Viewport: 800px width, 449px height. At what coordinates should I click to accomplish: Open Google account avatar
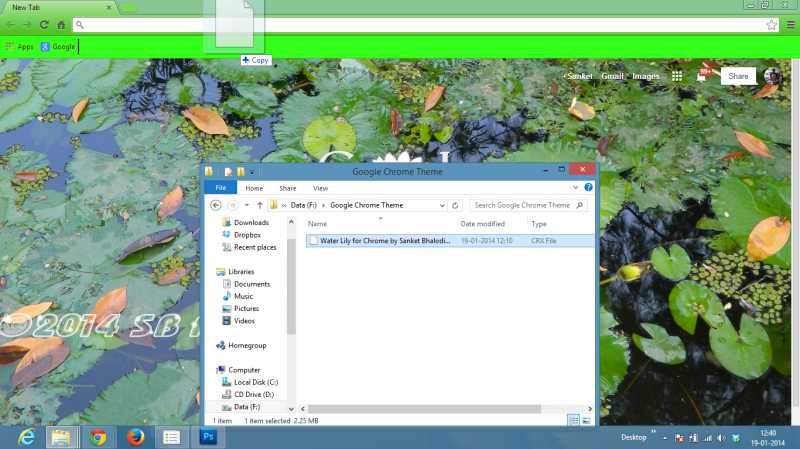click(x=773, y=76)
